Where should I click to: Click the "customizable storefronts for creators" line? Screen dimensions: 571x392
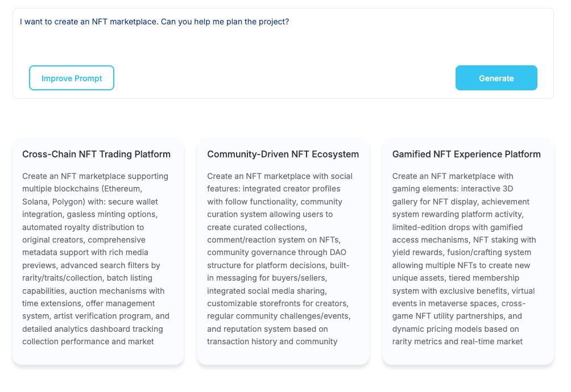pyautogui.click(x=278, y=303)
